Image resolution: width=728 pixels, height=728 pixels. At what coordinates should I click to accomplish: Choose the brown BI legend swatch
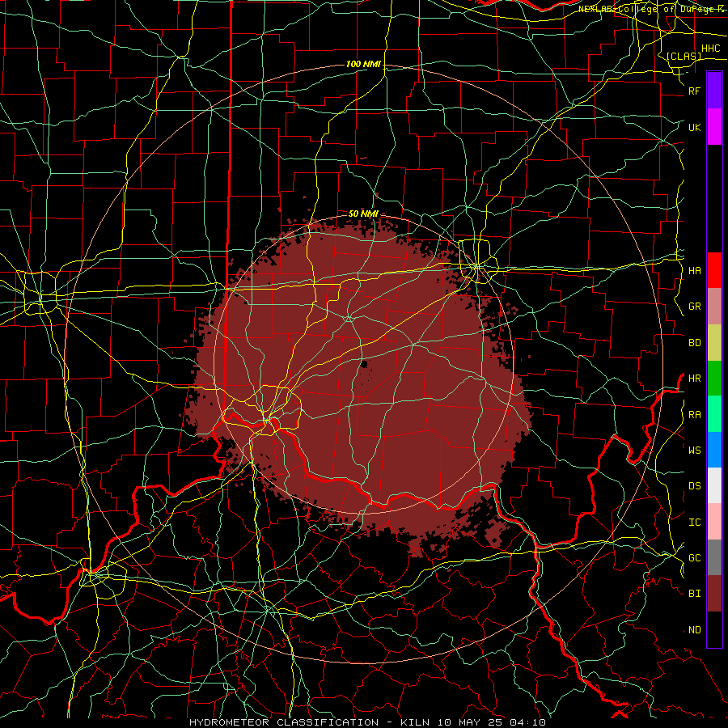[x=714, y=594]
